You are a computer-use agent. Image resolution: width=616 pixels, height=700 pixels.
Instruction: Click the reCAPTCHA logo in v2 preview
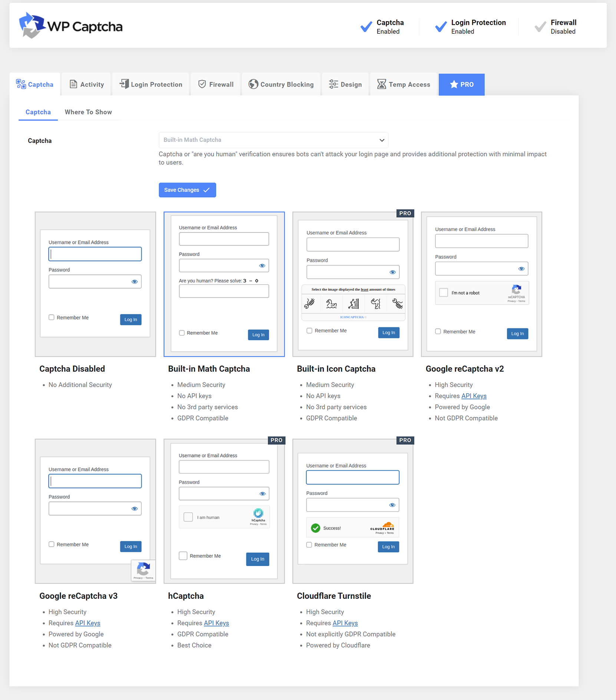516,289
